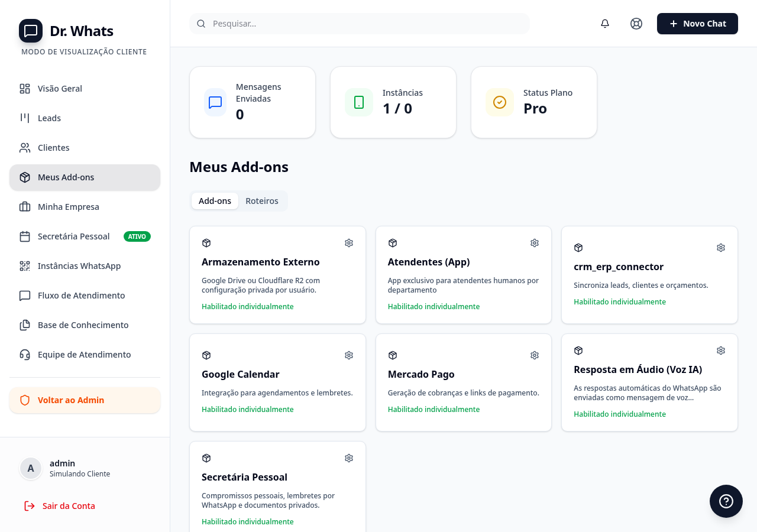Click the Armazenamento Externo card title

[261, 262]
